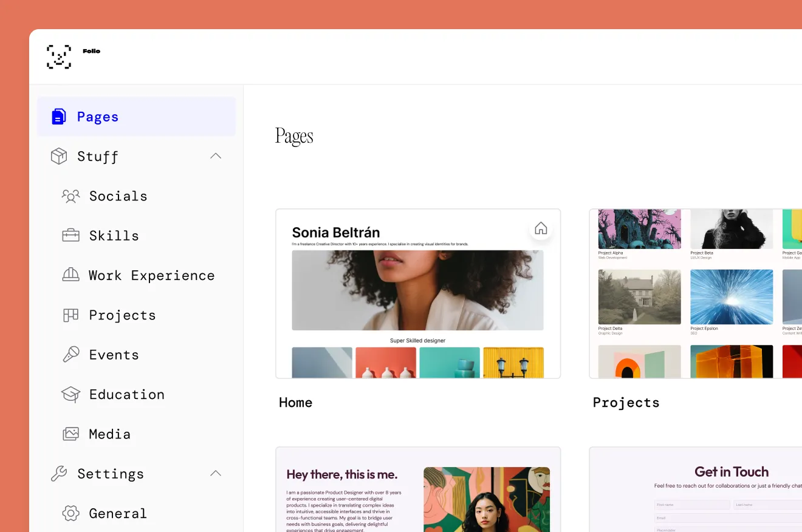Click the Skills briefcase icon

coord(71,235)
